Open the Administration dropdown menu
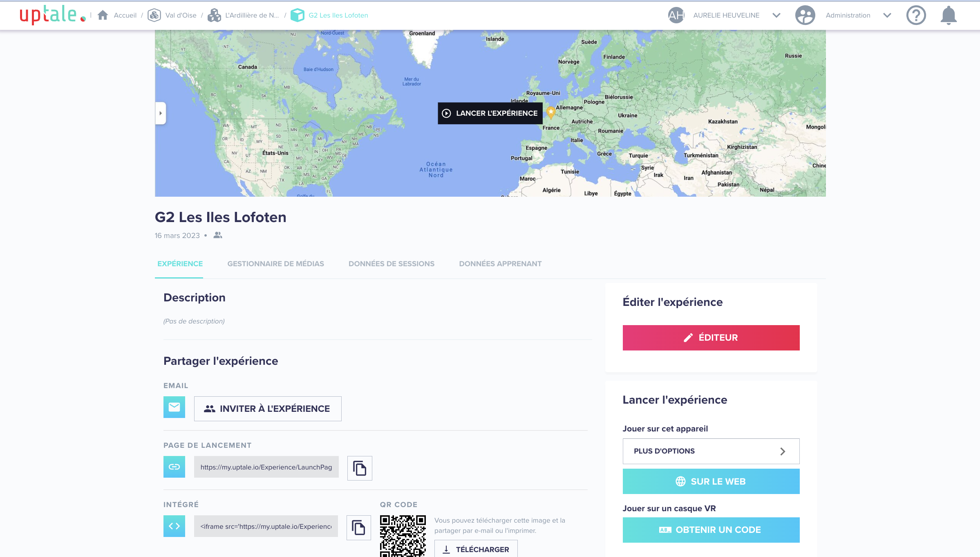 point(886,16)
